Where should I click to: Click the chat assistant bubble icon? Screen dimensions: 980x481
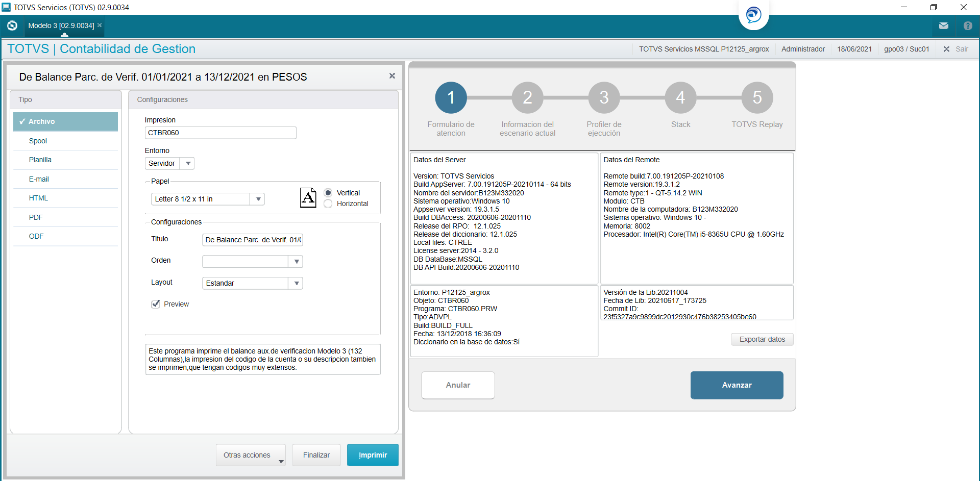(753, 15)
